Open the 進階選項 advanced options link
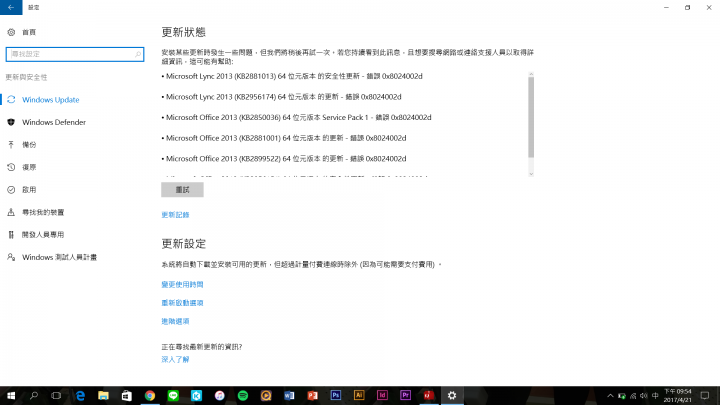This screenshot has height=405, width=720. click(x=175, y=321)
